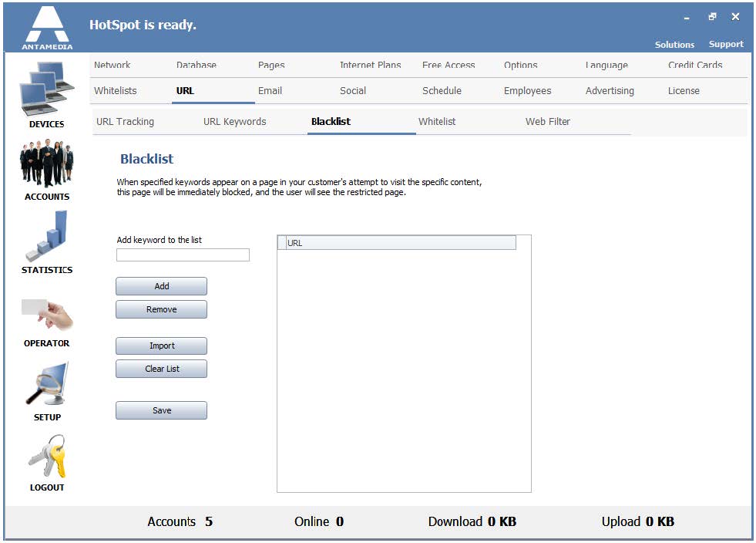Open the Social tab
Viewport: 756px width, 543px height.
click(353, 91)
